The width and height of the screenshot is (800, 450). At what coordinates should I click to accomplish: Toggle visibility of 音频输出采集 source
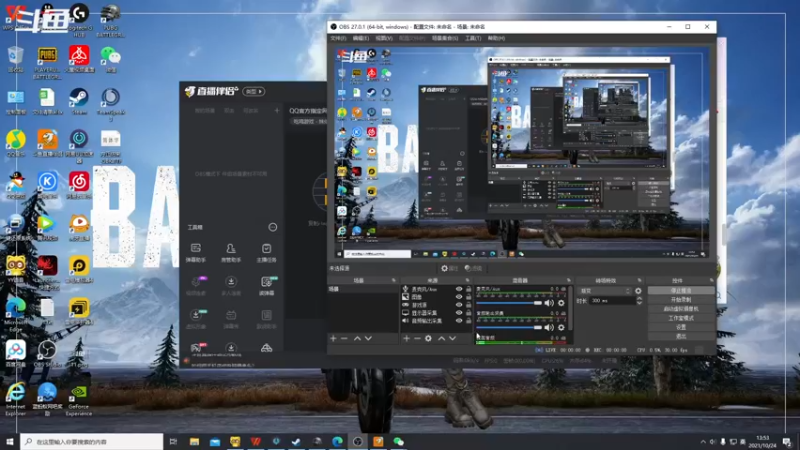459,321
